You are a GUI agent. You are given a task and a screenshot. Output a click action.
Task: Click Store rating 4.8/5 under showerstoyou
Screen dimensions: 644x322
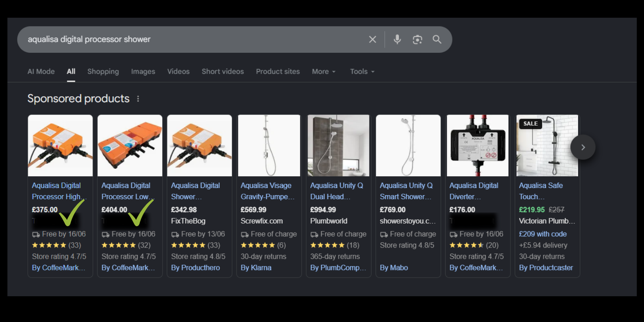click(407, 245)
